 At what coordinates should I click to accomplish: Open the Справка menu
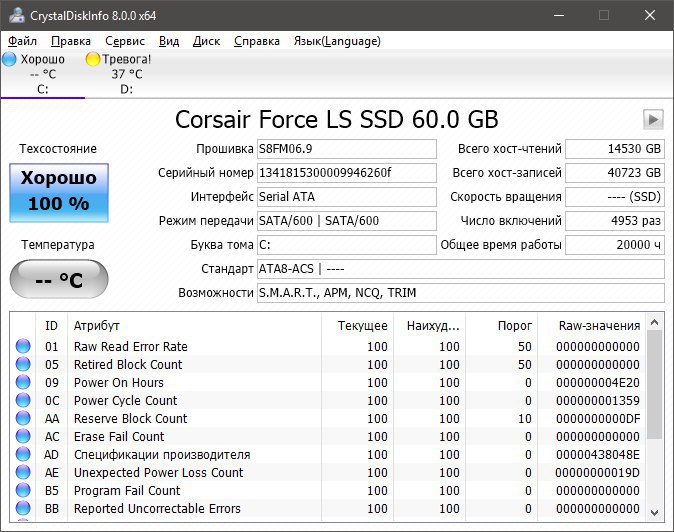pos(257,41)
